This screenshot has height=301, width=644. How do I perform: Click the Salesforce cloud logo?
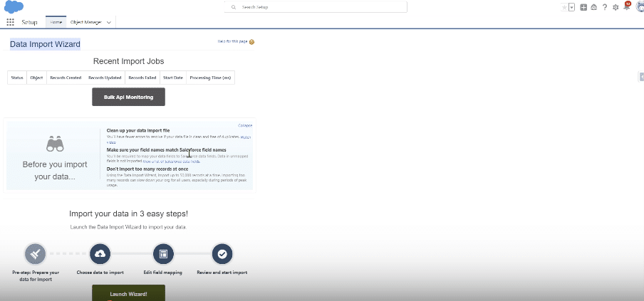[14, 7]
